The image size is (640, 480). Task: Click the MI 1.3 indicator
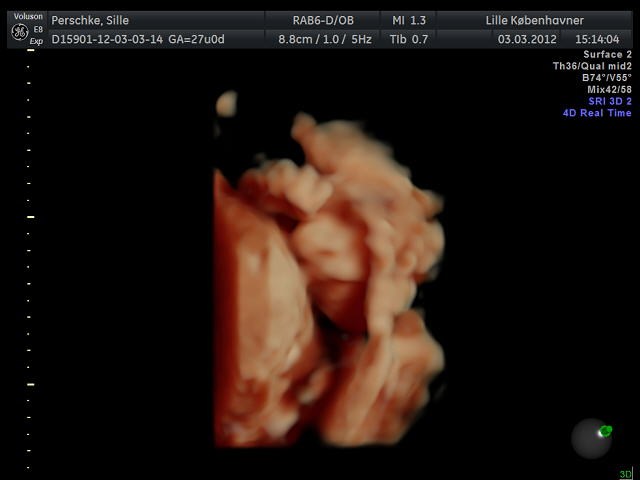pyautogui.click(x=408, y=20)
